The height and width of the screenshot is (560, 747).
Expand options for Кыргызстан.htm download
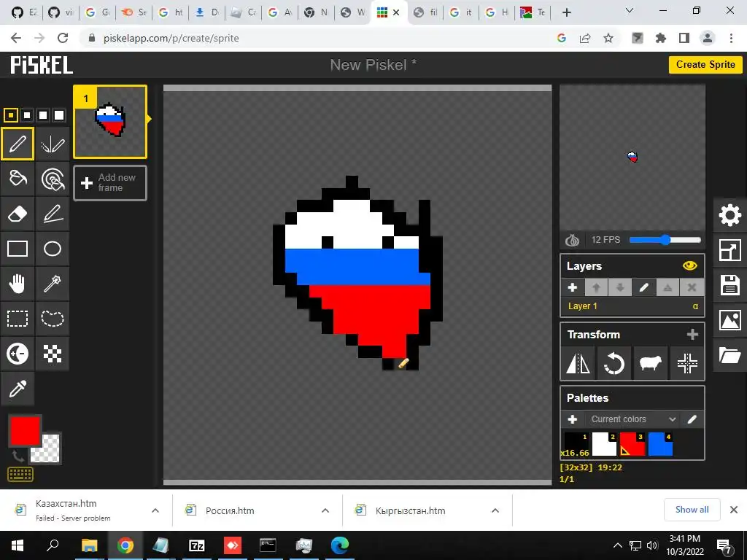tap(495, 510)
